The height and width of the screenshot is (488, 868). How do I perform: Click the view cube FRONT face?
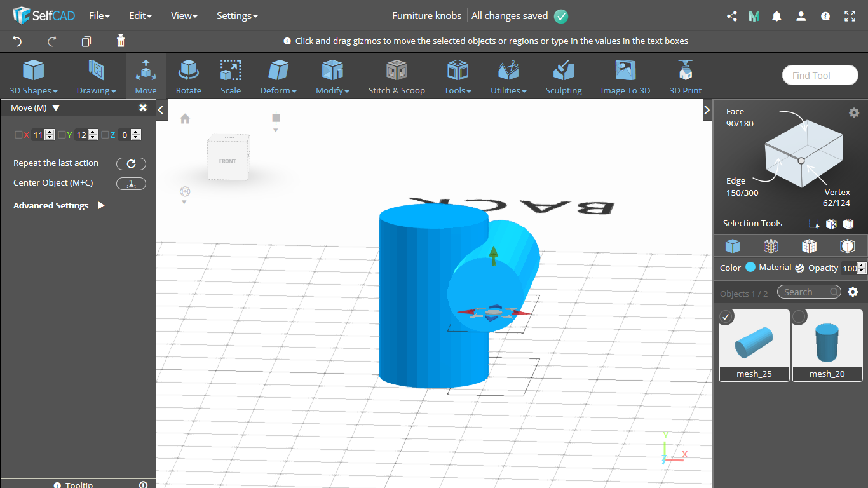point(227,161)
